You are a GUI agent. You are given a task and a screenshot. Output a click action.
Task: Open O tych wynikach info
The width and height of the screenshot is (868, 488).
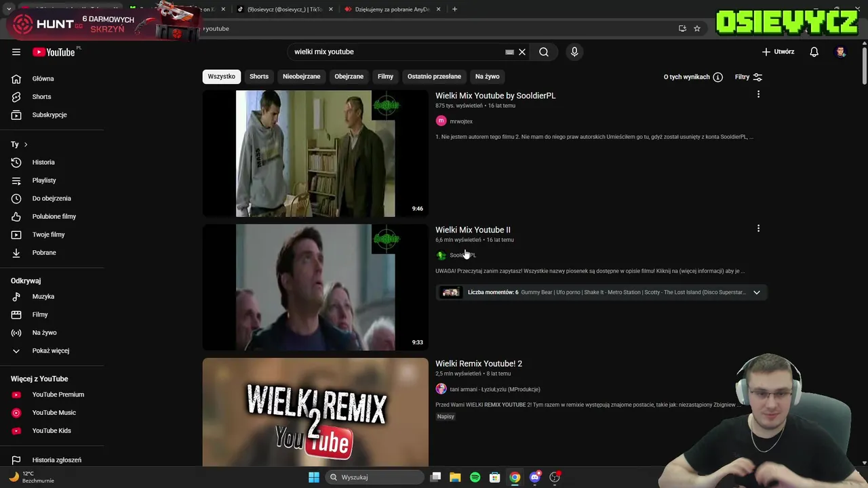click(x=693, y=77)
